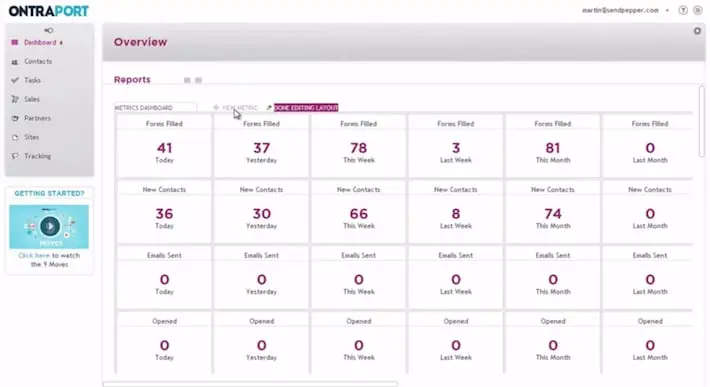This screenshot has height=387, width=710.
Task: Play the Getting Started video thumbnail
Action: click(x=49, y=226)
